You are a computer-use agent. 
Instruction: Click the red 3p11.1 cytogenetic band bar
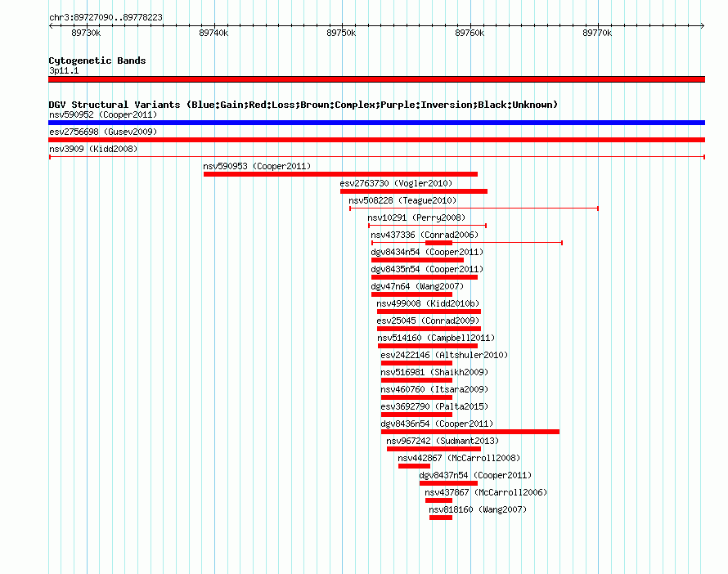coord(376,79)
